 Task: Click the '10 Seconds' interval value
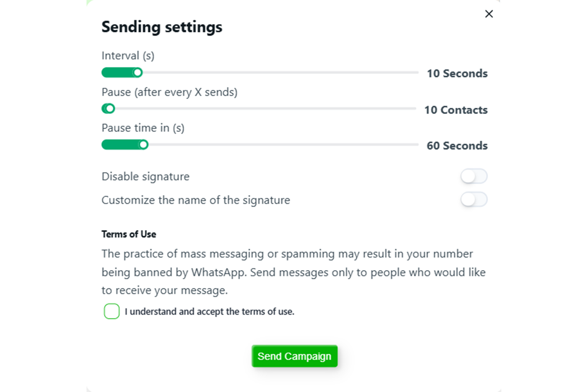(x=457, y=74)
